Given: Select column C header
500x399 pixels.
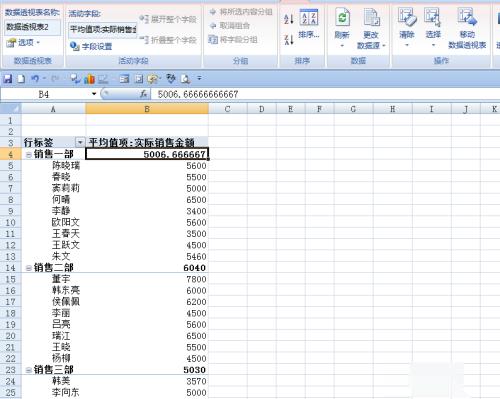Looking at the screenshot, I should tap(228, 109).
